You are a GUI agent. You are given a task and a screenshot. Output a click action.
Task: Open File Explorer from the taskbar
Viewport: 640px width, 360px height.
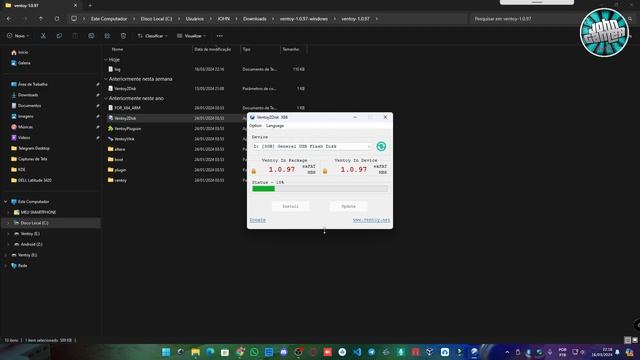(x=196, y=352)
